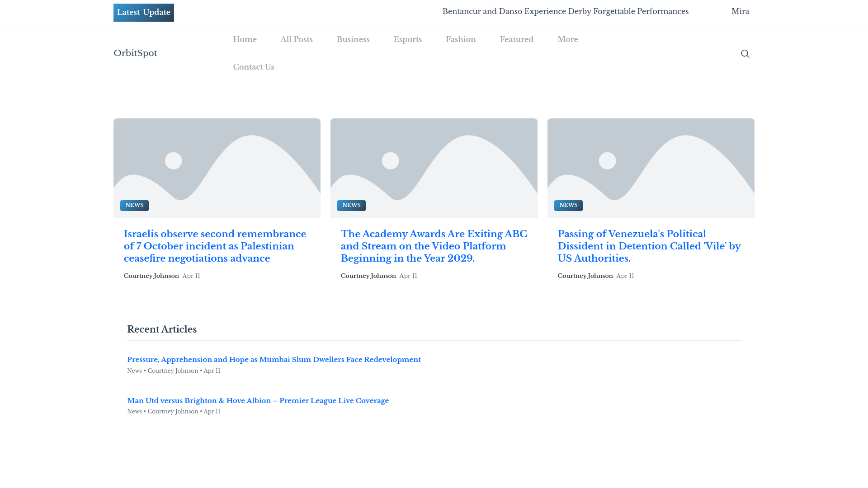Open the Mumbai Slum Dwellers article
The height and width of the screenshot is (488, 868).
tap(274, 360)
